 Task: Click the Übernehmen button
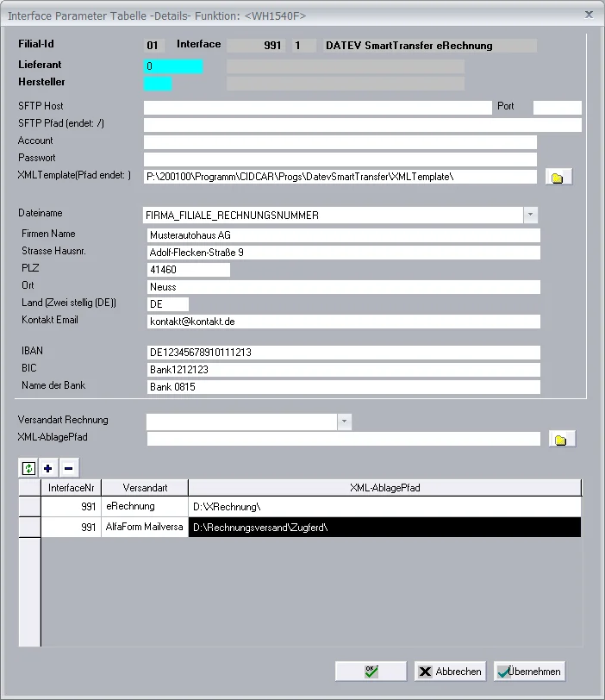[530, 672]
